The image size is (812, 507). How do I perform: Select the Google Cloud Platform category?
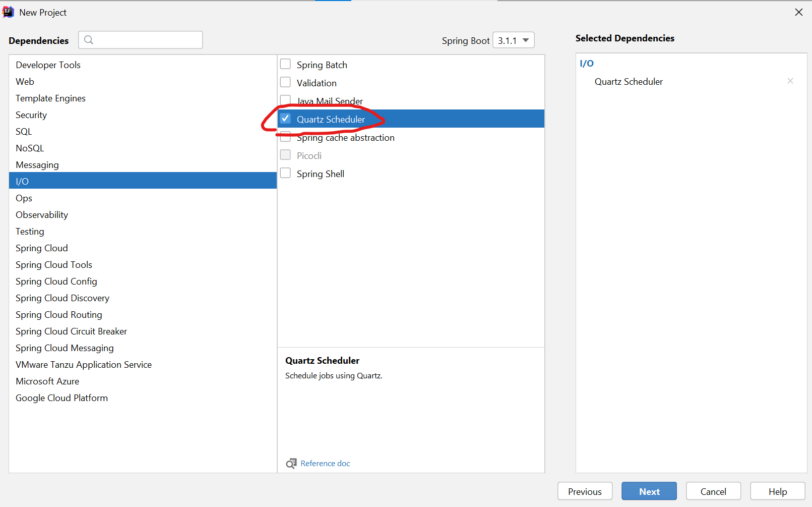point(143,398)
